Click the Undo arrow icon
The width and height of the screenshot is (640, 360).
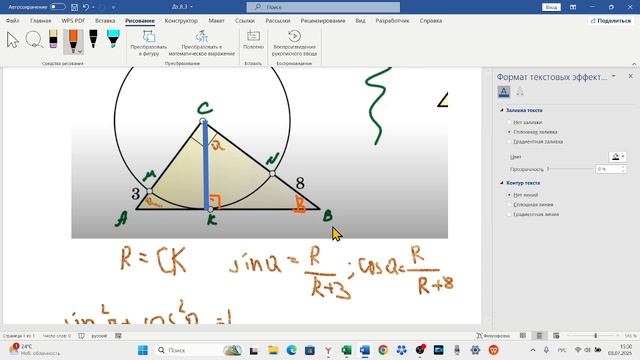pos(86,7)
